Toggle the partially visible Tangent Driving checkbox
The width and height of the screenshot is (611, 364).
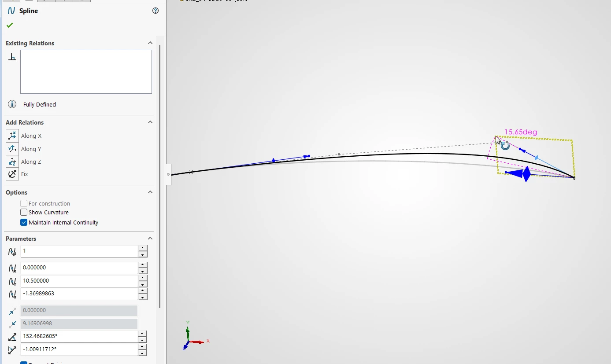pyautogui.click(x=24, y=363)
